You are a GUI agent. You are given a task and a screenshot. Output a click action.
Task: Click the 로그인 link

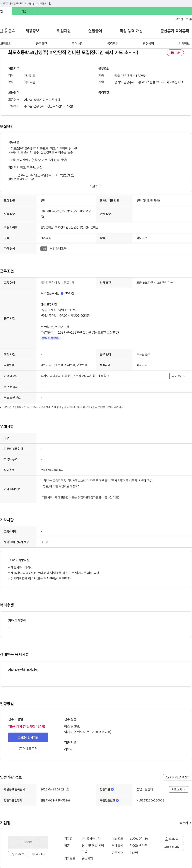[x=179, y=19]
